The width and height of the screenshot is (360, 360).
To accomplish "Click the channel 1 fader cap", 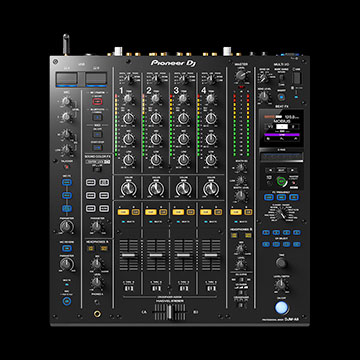I will click(128, 255).
